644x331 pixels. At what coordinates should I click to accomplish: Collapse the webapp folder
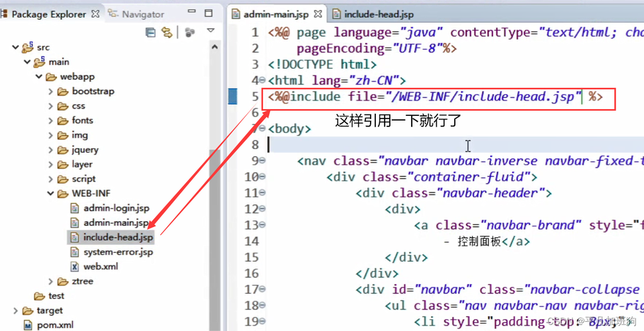click(x=39, y=77)
